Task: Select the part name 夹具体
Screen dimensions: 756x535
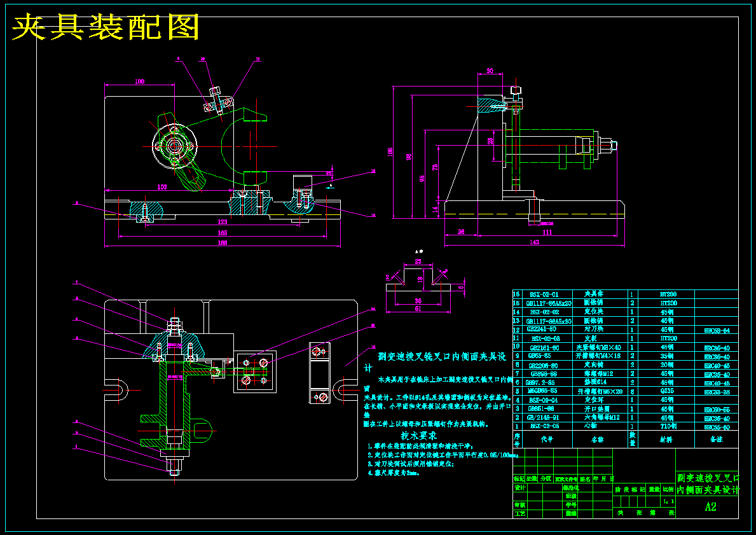Action: [x=593, y=294]
